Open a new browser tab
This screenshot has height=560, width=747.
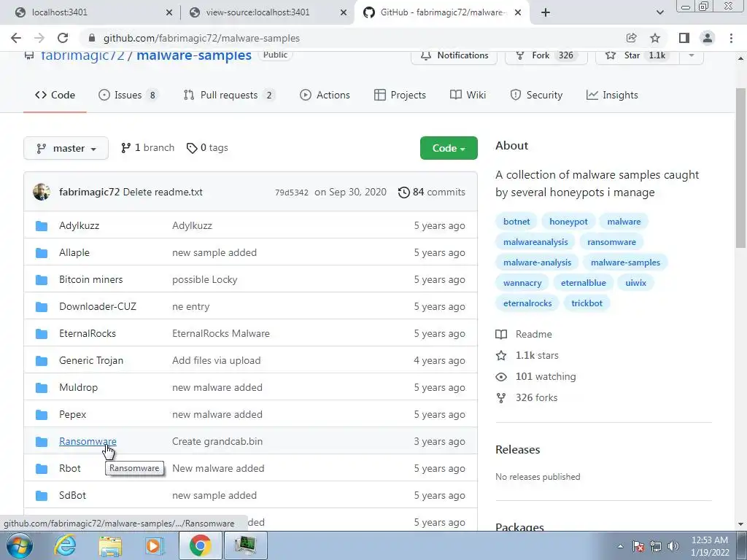[x=546, y=12]
